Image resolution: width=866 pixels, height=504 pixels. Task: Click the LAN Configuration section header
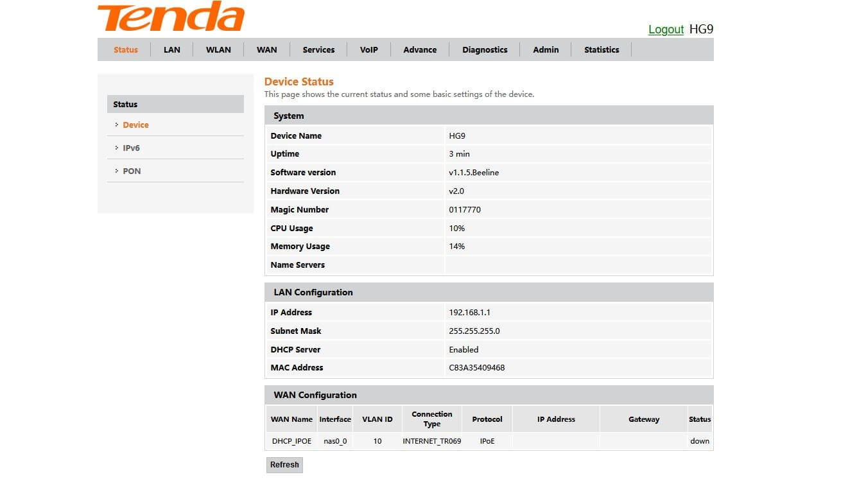[x=489, y=292]
